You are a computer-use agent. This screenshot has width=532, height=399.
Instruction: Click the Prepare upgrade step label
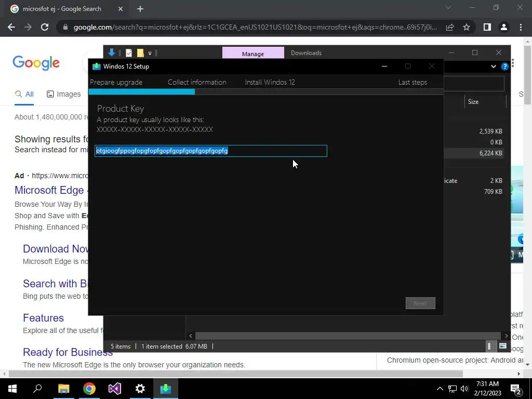116,83
